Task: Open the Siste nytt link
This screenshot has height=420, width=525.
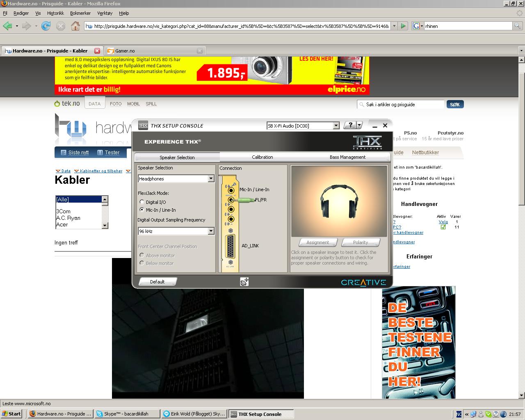Action: 78,153
